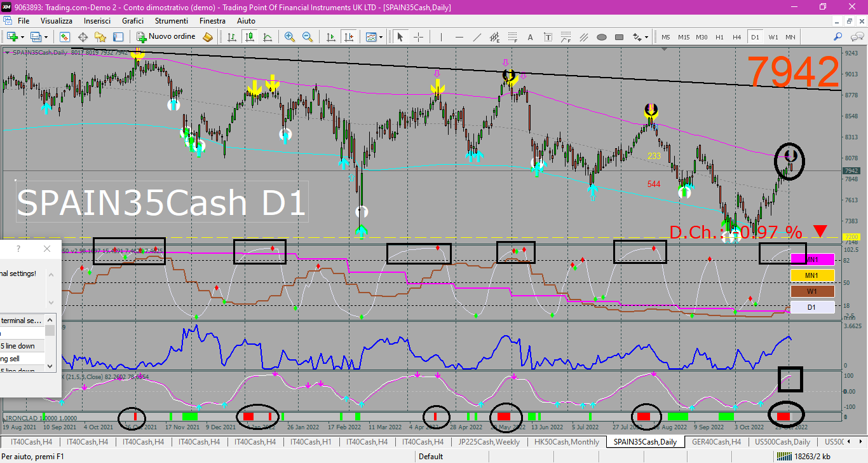Open the Inserisci menu
Image resolution: width=868 pixels, height=463 pixels.
point(97,21)
